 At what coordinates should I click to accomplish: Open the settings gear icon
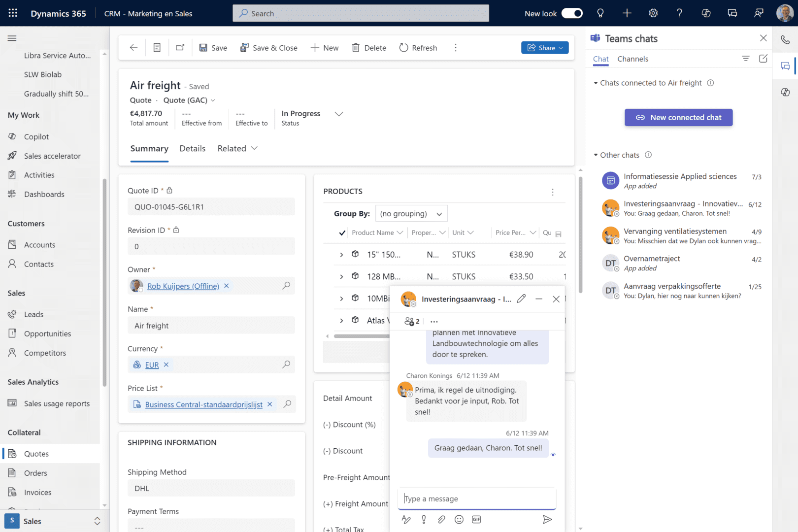pyautogui.click(x=653, y=13)
